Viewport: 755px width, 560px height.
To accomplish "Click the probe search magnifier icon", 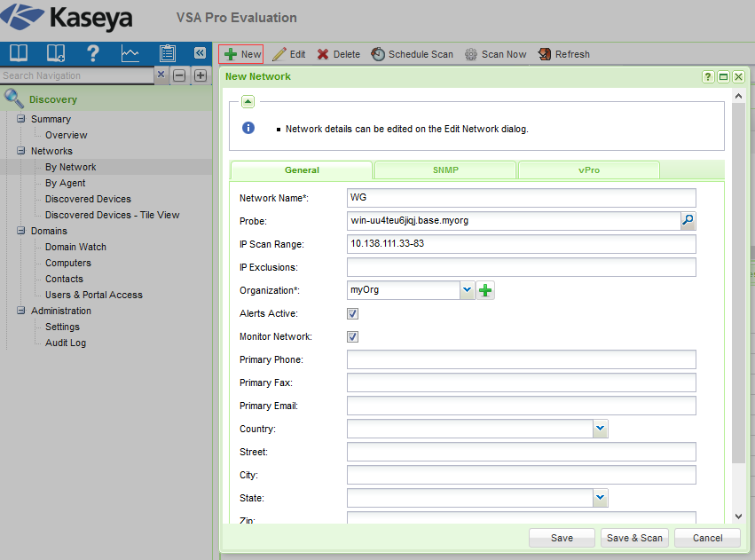I will coord(688,221).
